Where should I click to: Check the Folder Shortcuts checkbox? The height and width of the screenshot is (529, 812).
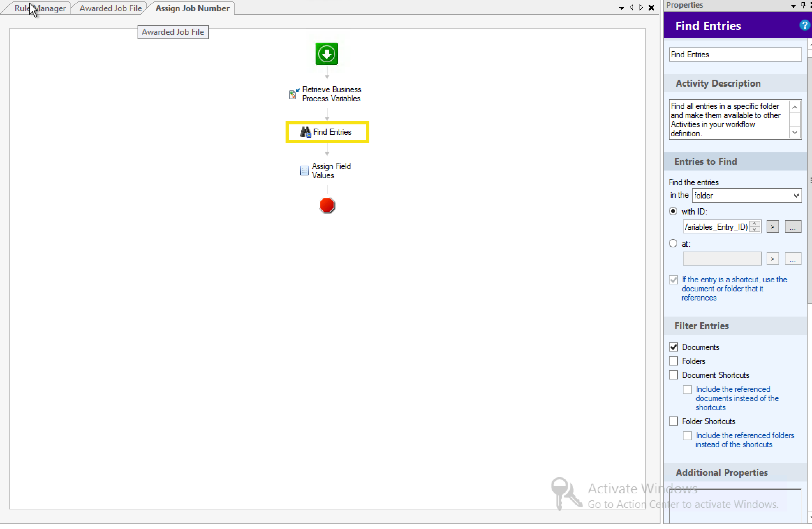point(673,421)
